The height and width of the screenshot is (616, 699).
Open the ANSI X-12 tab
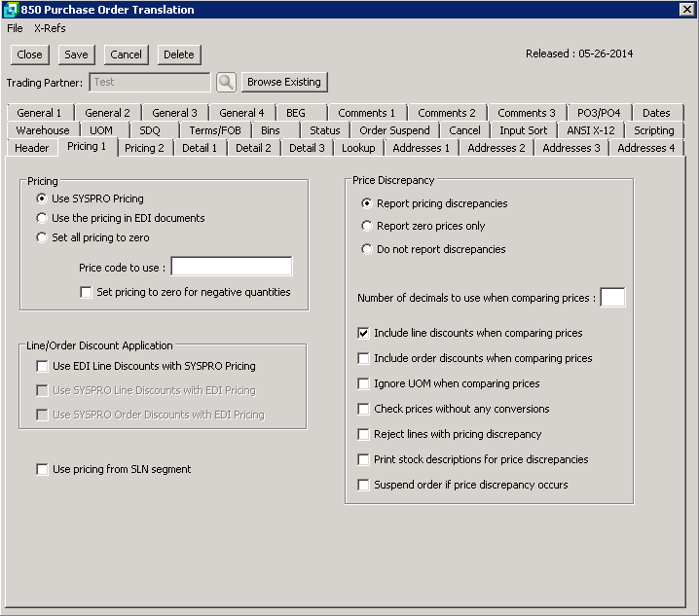tap(590, 130)
